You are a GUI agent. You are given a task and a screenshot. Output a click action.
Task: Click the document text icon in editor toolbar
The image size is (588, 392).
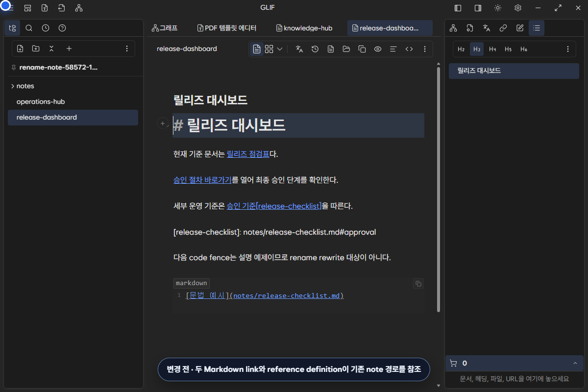point(331,49)
